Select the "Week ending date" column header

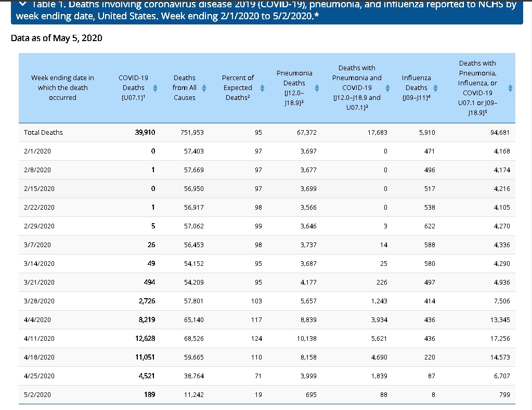click(62, 88)
